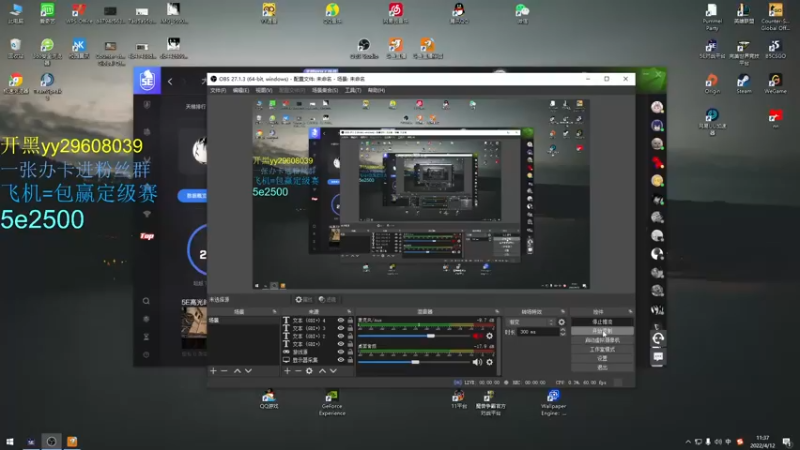This screenshot has width=800, height=450.
Task: Open the 编辑(E) Edit menu
Action: [241, 90]
